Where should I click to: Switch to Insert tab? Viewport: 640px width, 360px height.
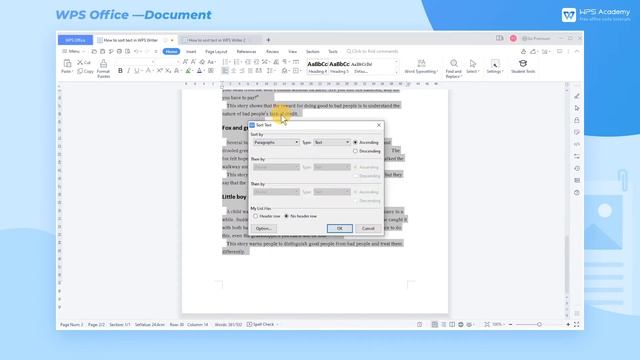pos(191,52)
